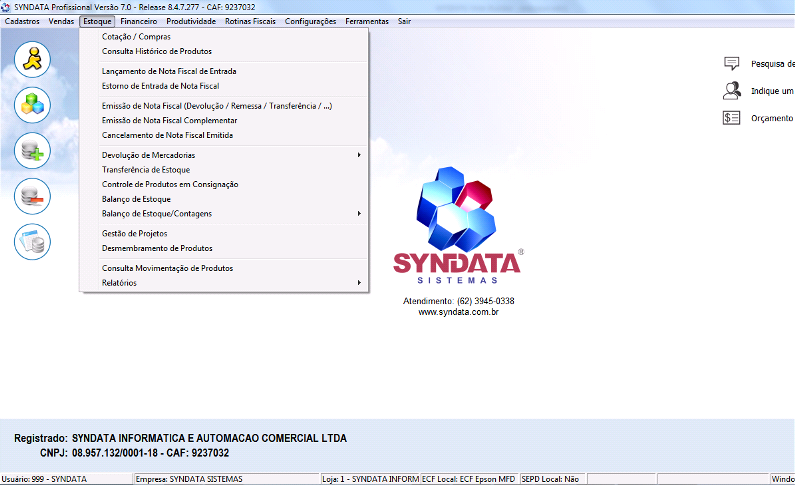Click the Orçamento link text
The height and width of the screenshot is (485, 795).
[x=772, y=118]
